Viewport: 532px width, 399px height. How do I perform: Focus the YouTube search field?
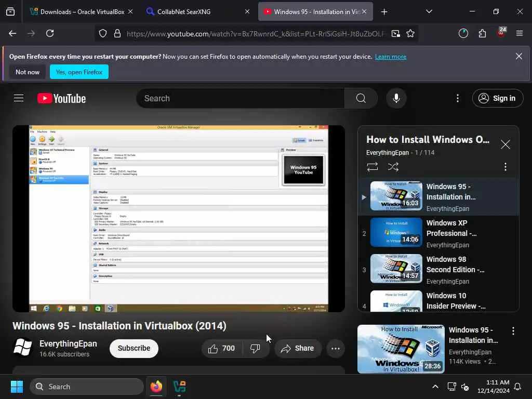coord(240,98)
